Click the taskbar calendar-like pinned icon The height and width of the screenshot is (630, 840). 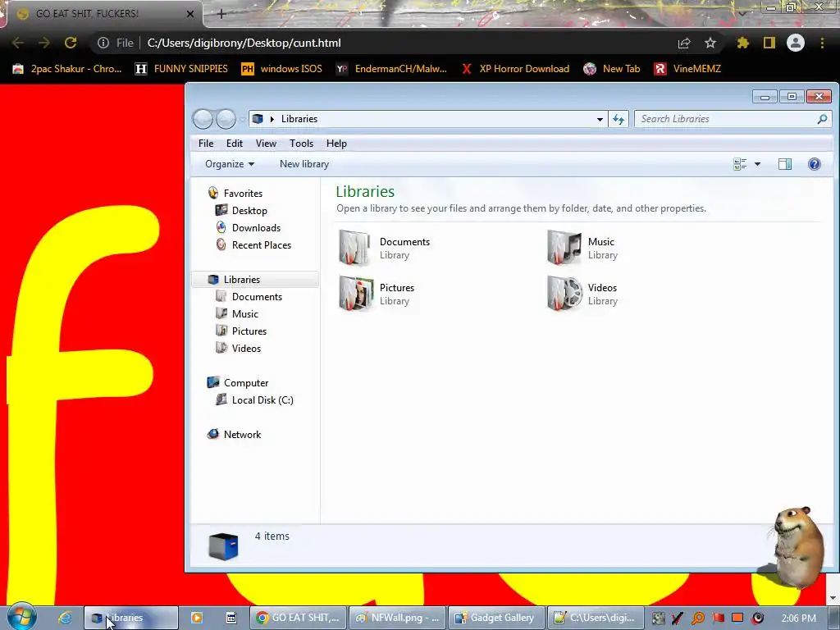coord(231,618)
